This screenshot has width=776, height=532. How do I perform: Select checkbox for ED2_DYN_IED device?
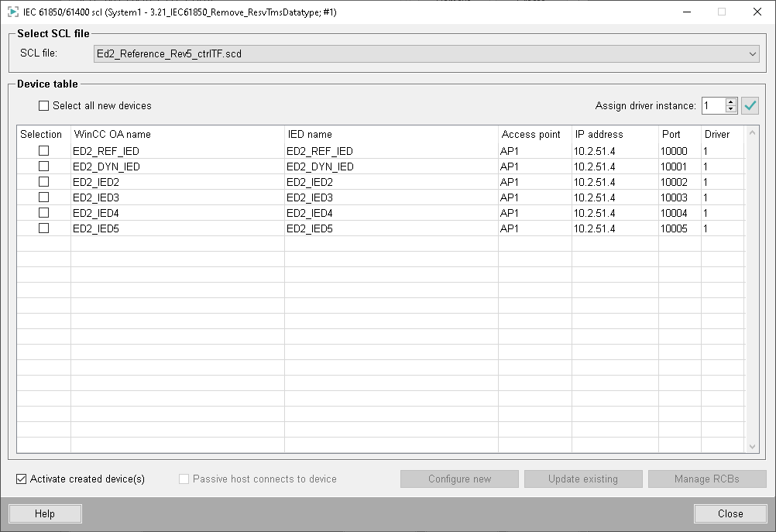43,166
